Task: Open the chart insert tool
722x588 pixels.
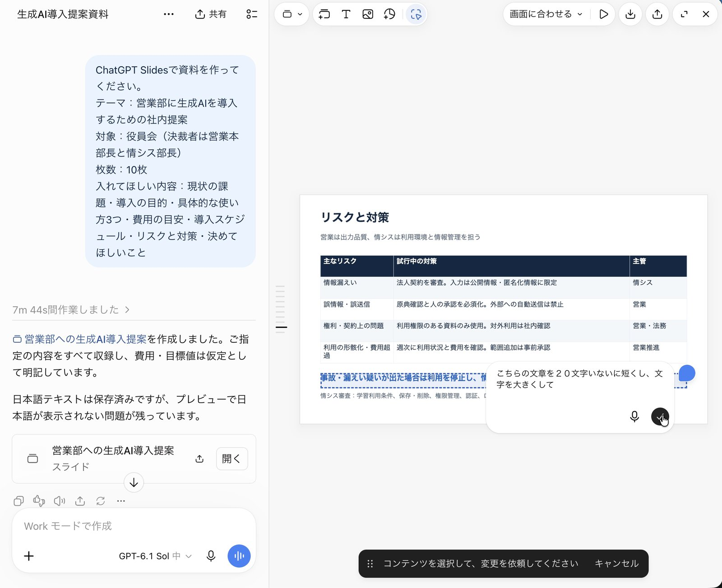Action: (x=389, y=14)
